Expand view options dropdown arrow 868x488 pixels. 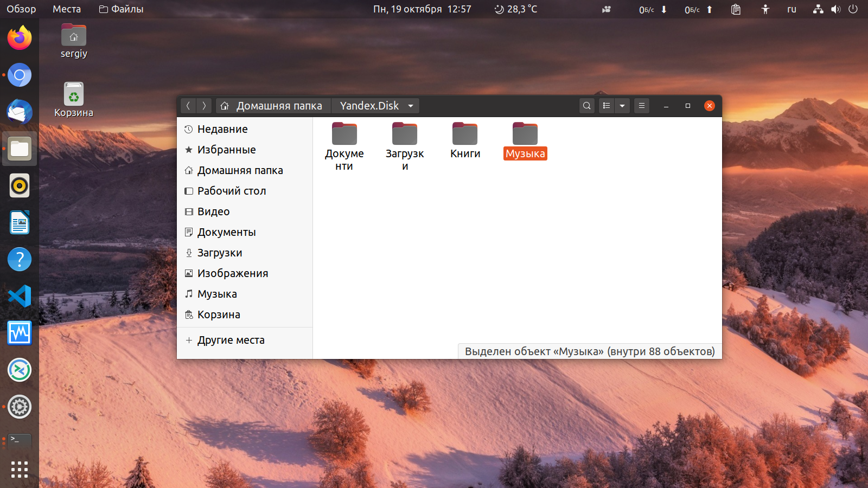pyautogui.click(x=622, y=106)
